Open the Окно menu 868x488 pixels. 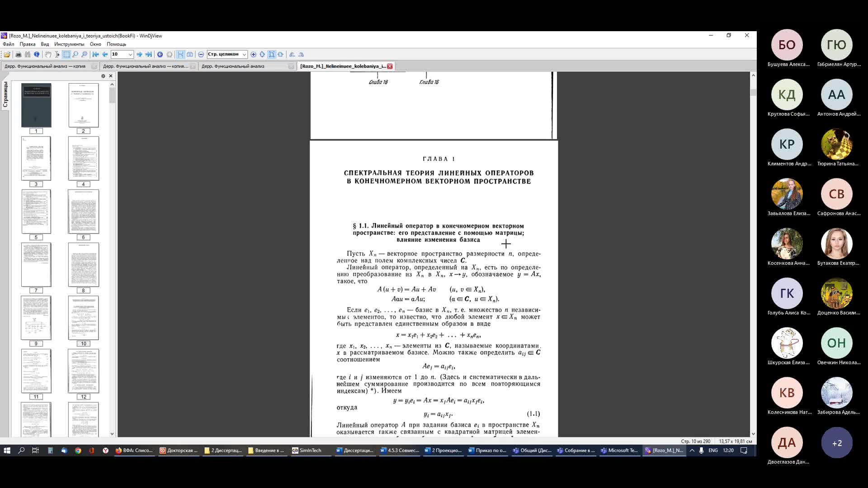tap(95, 44)
